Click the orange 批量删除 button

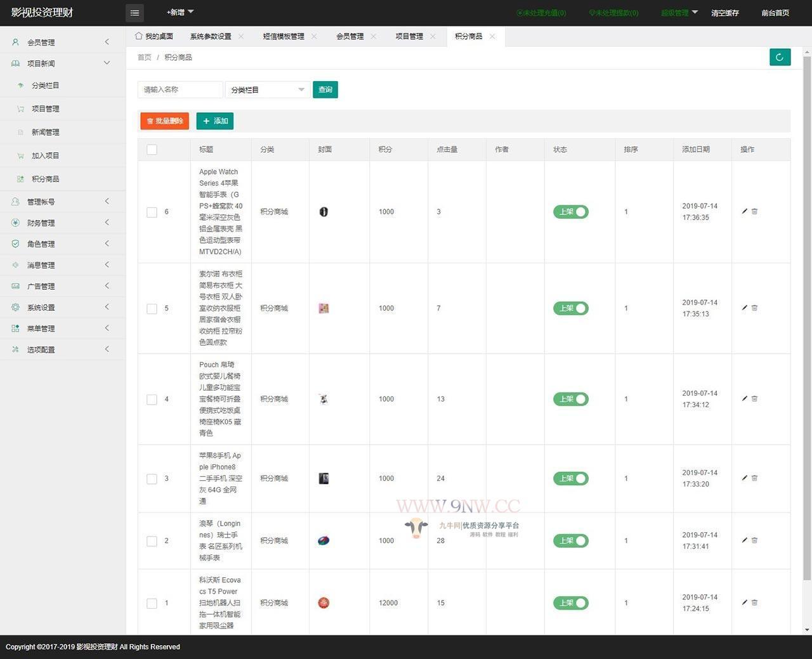point(164,121)
